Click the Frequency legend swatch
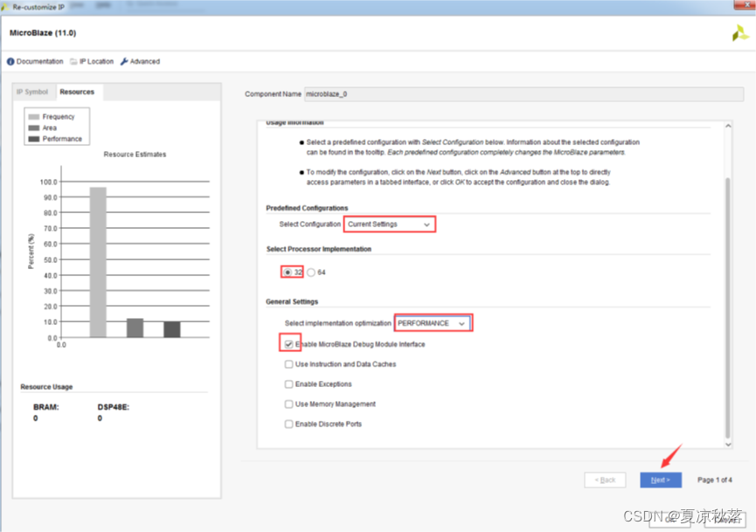The width and height of the screenshot is (756, 532). 34,116
